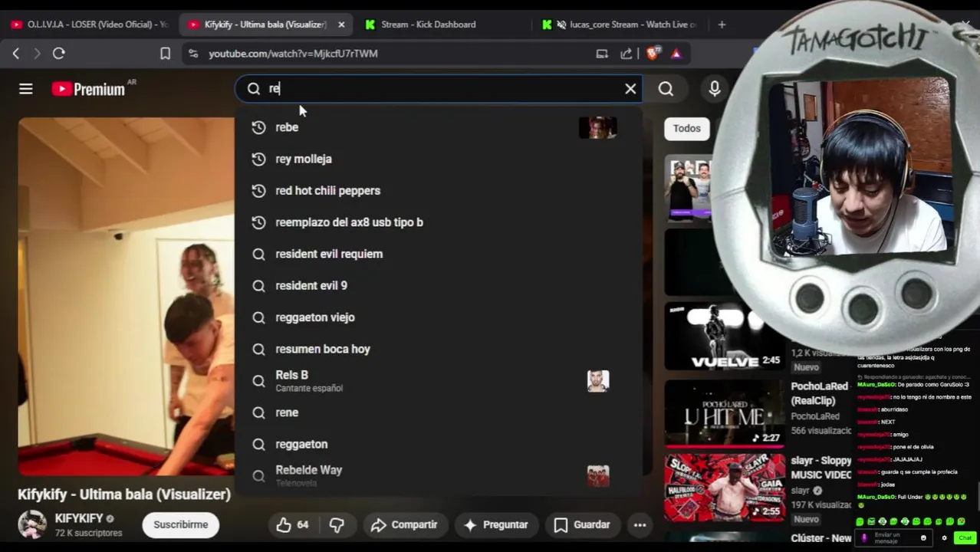
Task: Click the thumbnail beside 'rebe' suggestion
Action: [597, 127]
